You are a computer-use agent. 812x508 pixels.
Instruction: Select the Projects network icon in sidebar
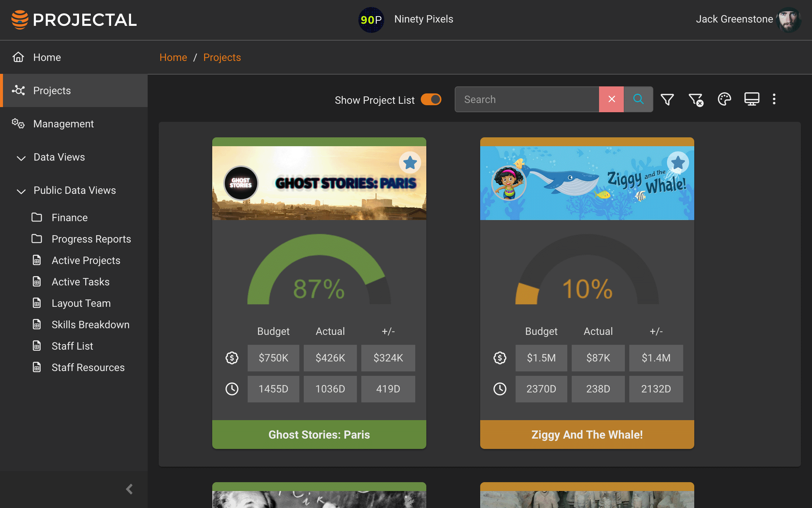click(19, 90)
